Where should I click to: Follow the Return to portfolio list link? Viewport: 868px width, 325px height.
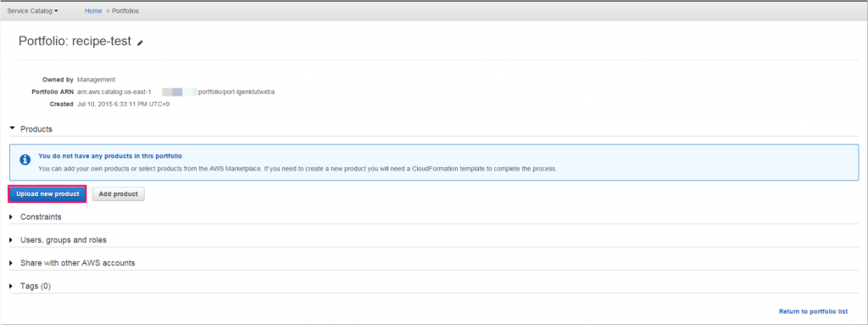pyautogui.click(x=813, y=311)
